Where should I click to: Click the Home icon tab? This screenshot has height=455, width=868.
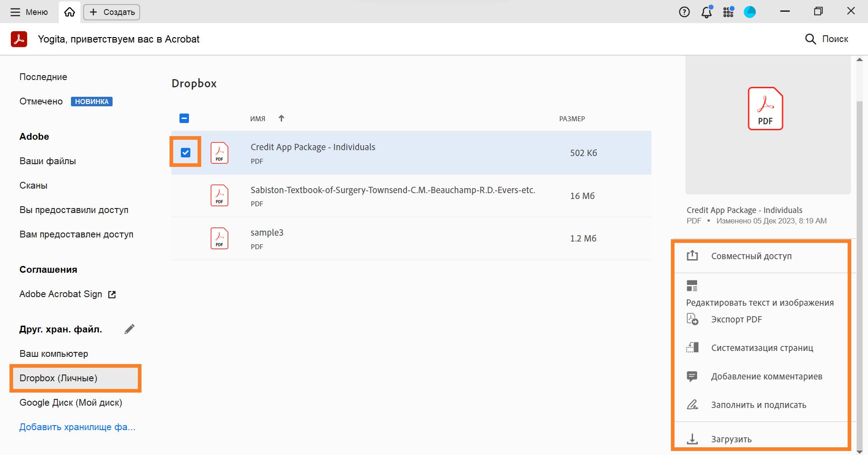click(x=70, y=12)
